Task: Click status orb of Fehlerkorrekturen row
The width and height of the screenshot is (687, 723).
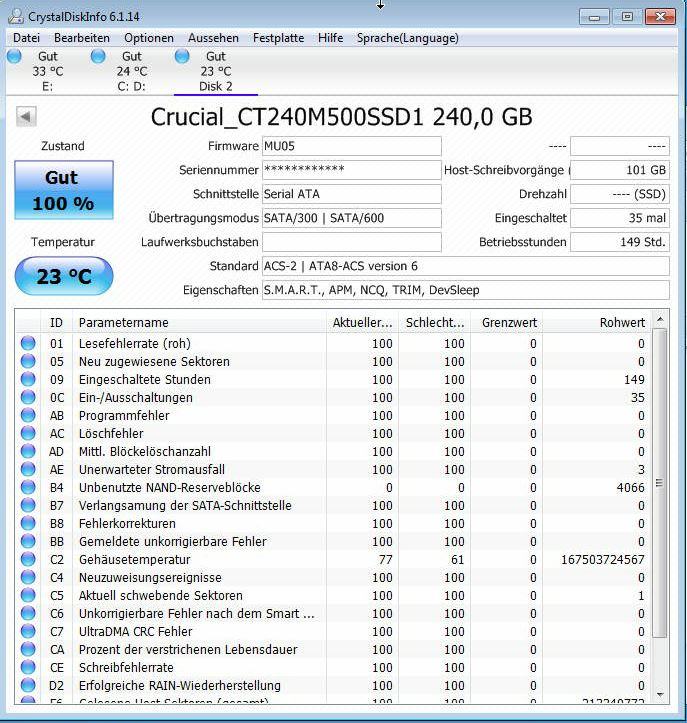Action: (28, 523)
